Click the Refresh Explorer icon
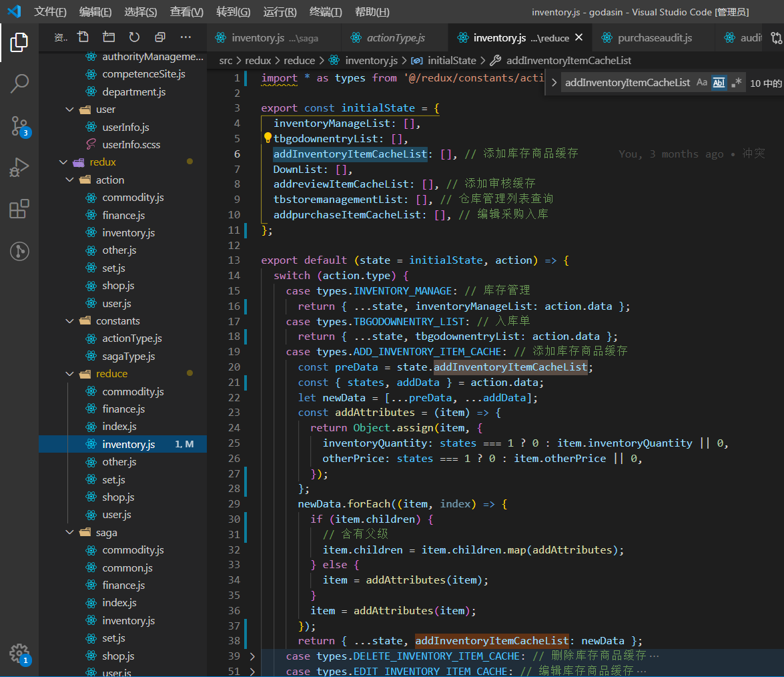This screenshot has width=784, height=677. (134, 37)
